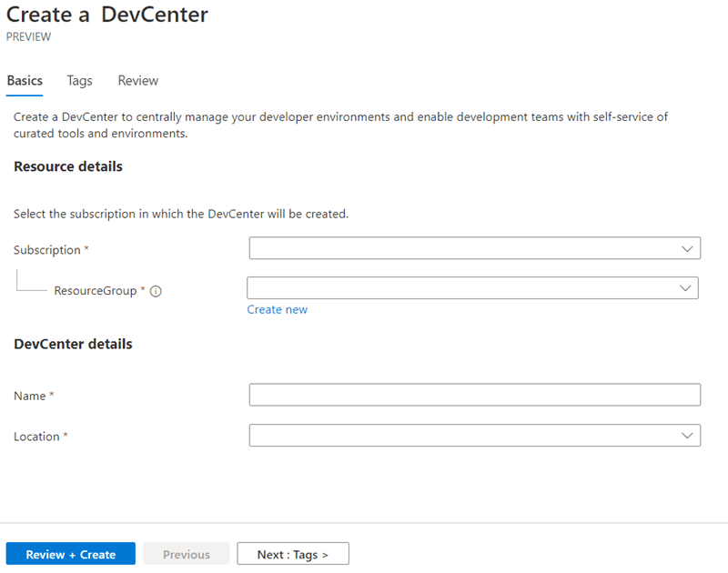Click the Subscription field label

(47, 250)
